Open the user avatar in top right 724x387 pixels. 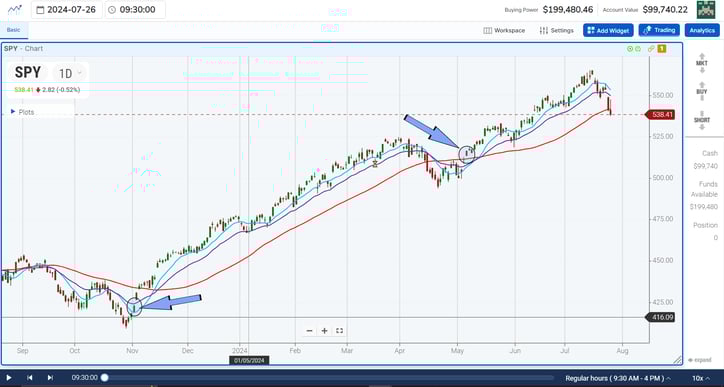tap(706, 10)
